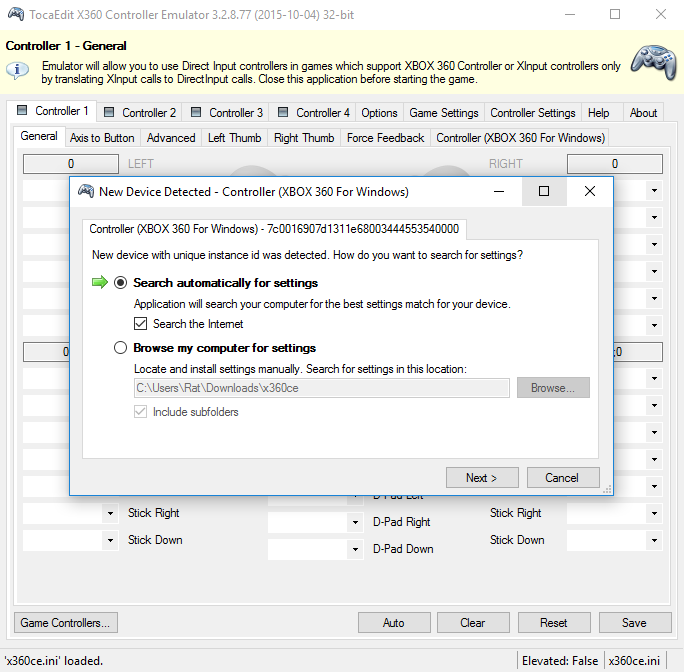Select Browse my computer for settings
684x672 pixels.
pyautogui.click(x=121, y=348)
